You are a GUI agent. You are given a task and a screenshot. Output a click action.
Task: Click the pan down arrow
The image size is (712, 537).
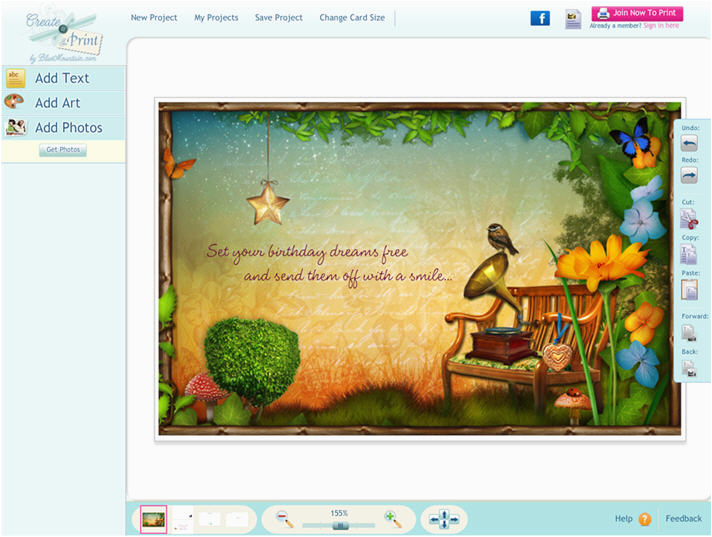click(x=444, y=525)
